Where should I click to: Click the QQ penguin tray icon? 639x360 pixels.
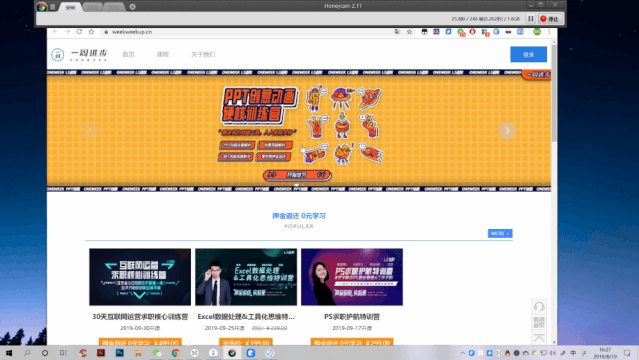[507, 353]
